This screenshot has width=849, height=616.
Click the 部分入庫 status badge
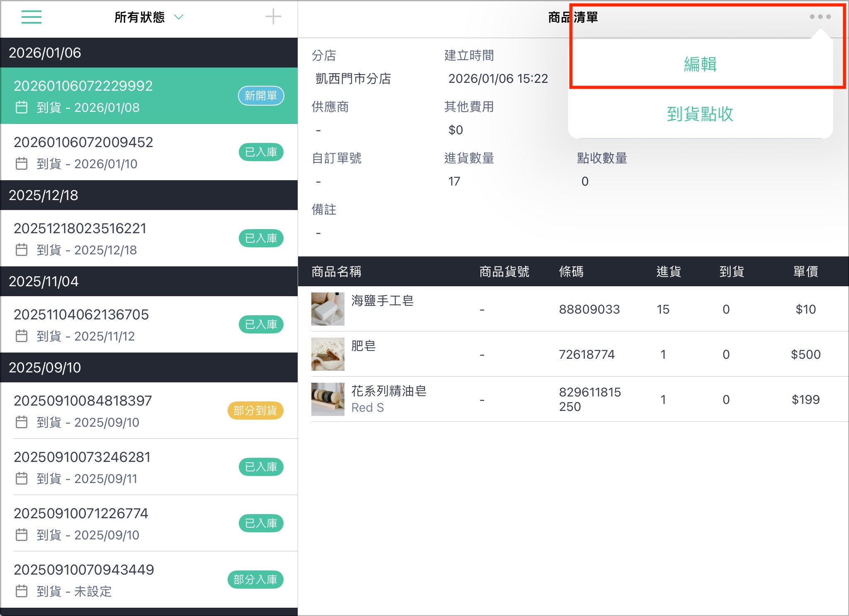point(255,580)
